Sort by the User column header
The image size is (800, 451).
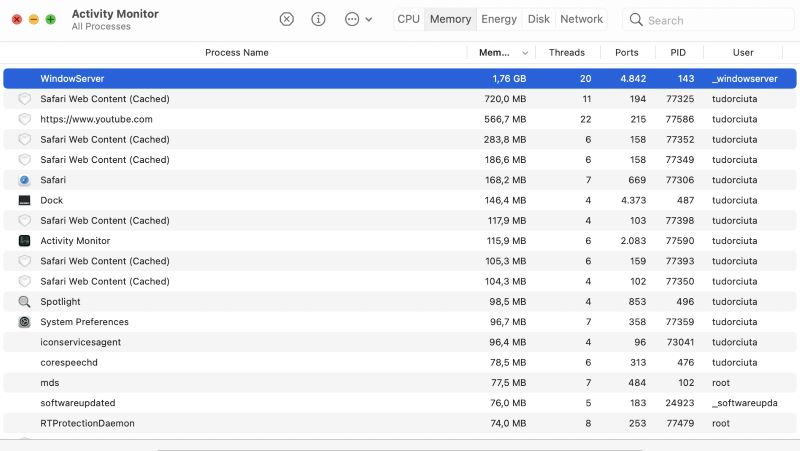coord(743,53)
